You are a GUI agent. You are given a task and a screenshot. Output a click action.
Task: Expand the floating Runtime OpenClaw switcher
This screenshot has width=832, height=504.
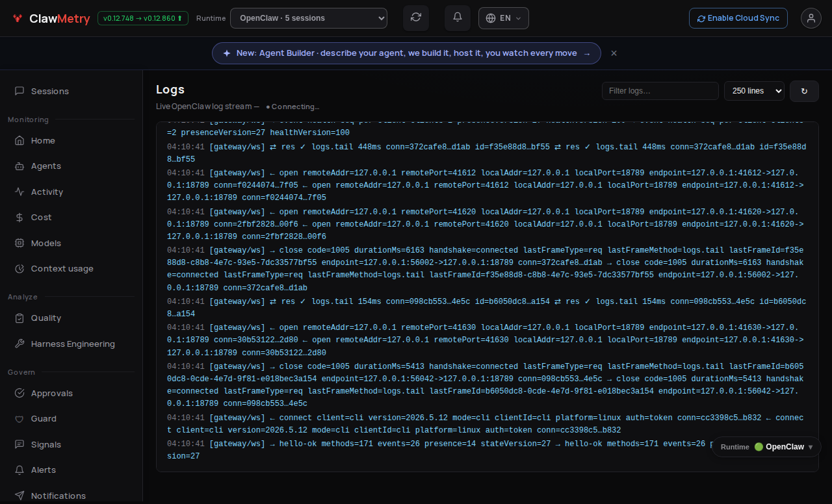coord(767,447)
